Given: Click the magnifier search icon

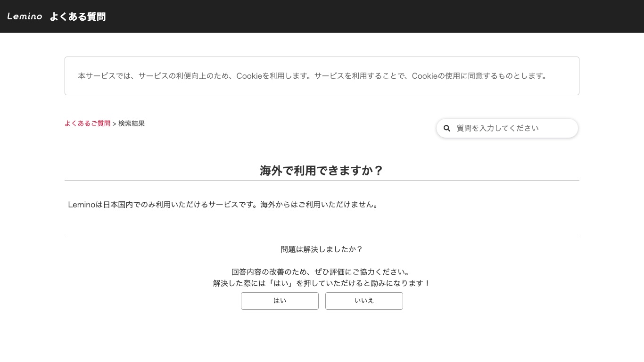Looking at the screenshot, I should 447,128.
